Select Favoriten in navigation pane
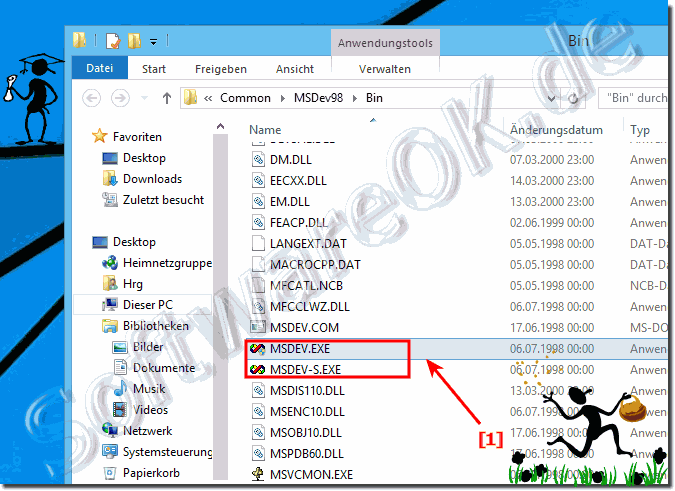Image resolution: width=675 pixels, height=491 pixels. click(128, 136)
